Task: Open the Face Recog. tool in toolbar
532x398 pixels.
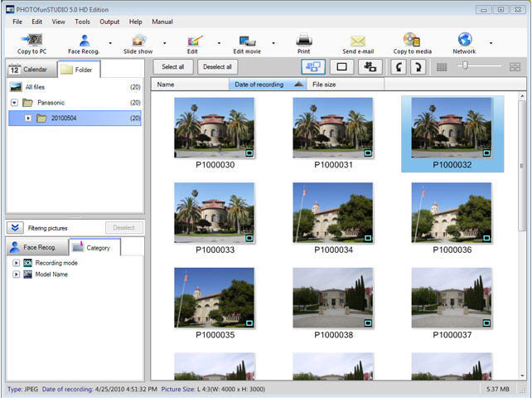Action: [85, 43]
